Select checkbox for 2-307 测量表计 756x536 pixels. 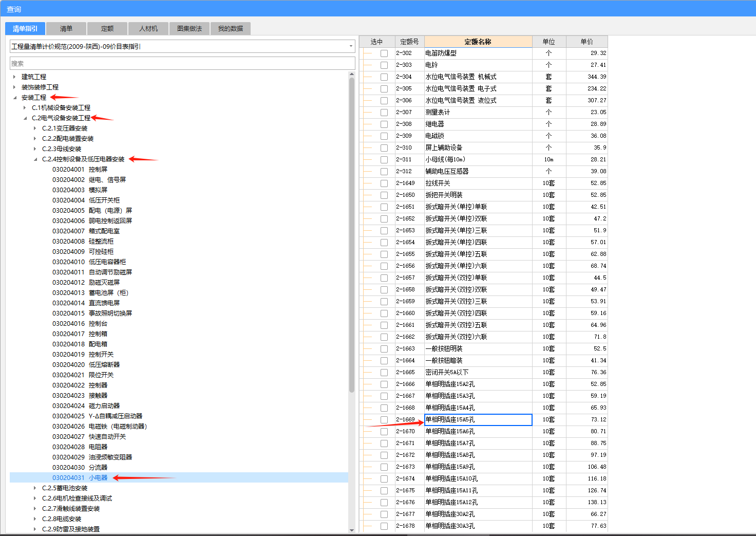click(384, 113)
